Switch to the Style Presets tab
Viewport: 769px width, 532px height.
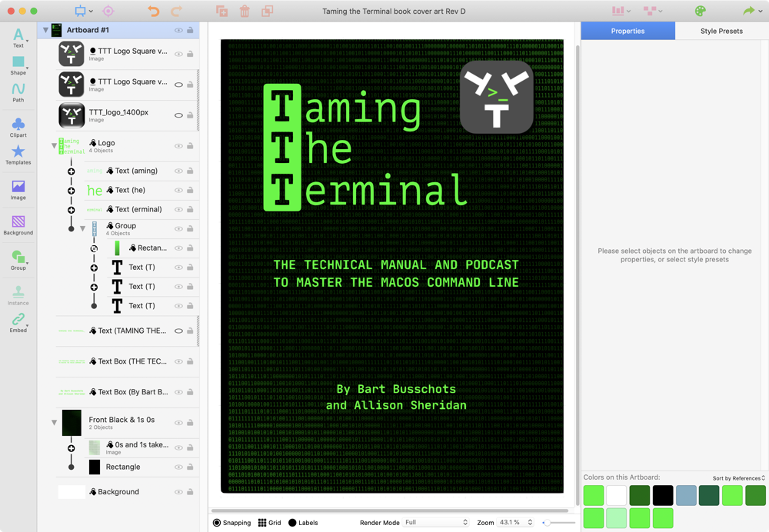721,31
